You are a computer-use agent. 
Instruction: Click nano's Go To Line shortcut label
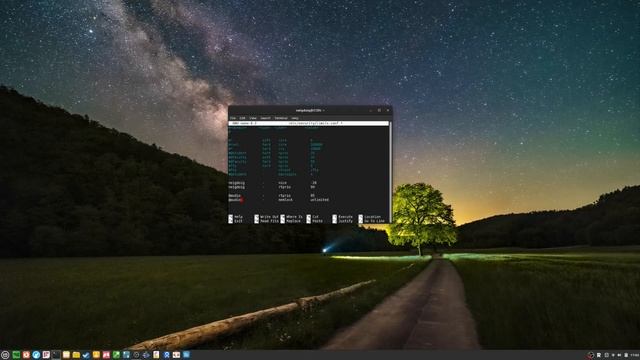click(x=374, y=221)
